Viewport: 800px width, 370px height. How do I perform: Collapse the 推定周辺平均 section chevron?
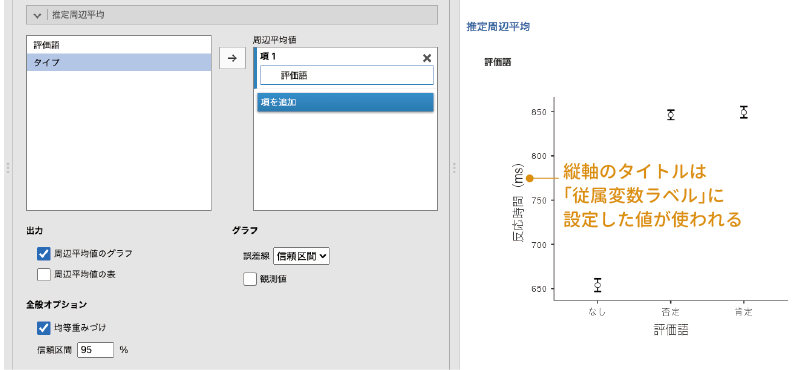click(37, 15)
